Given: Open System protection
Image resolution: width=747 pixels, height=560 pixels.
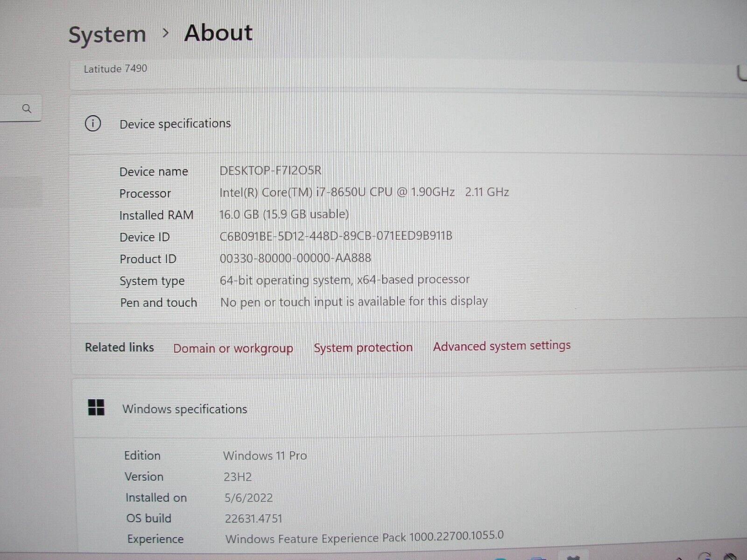Looking at the screenshot, I should coord(363,347).
